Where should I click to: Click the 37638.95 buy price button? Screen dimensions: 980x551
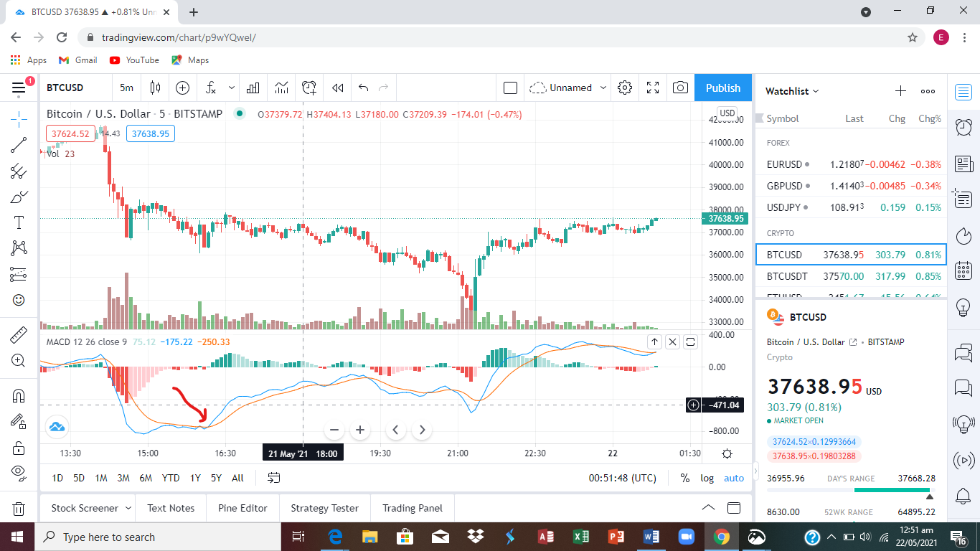click(151, 133)
